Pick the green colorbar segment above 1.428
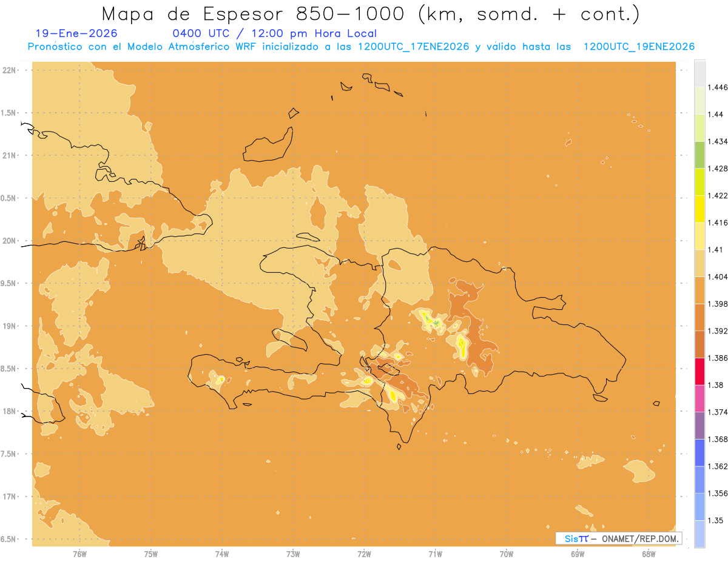 [699, 155]
